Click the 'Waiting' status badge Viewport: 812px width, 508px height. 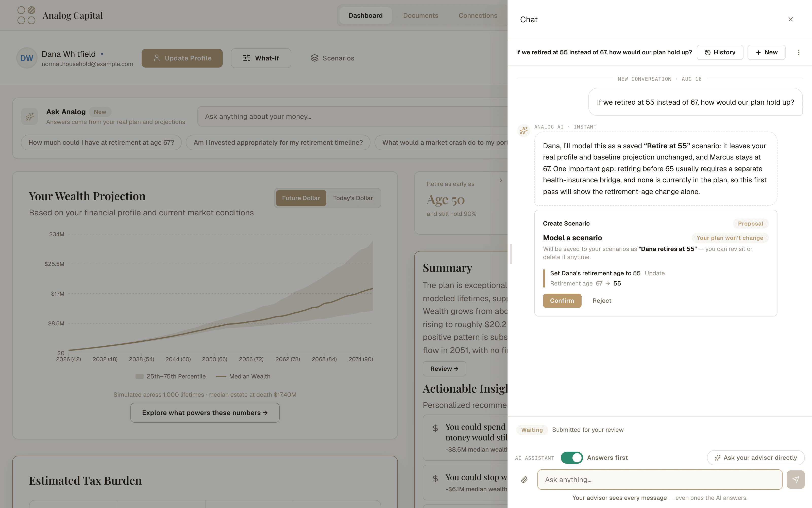532,430
